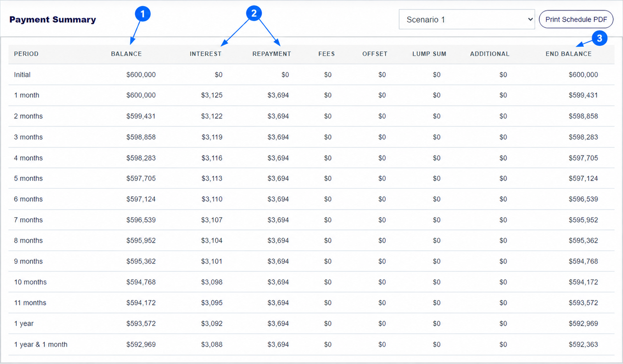Screen dimensions: 623x364
Task: Click end balance $595,952
Action: (x=583, y=220)
